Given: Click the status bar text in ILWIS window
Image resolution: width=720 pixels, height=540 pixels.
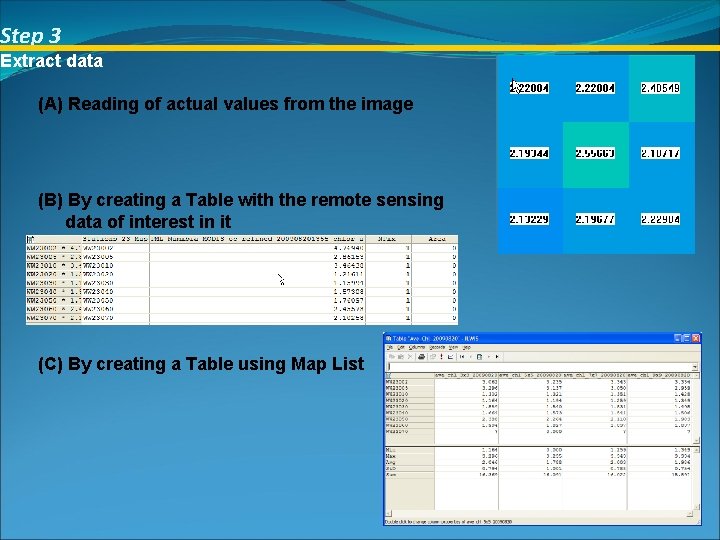Looking at the screenshot, I should click(449, 522).
